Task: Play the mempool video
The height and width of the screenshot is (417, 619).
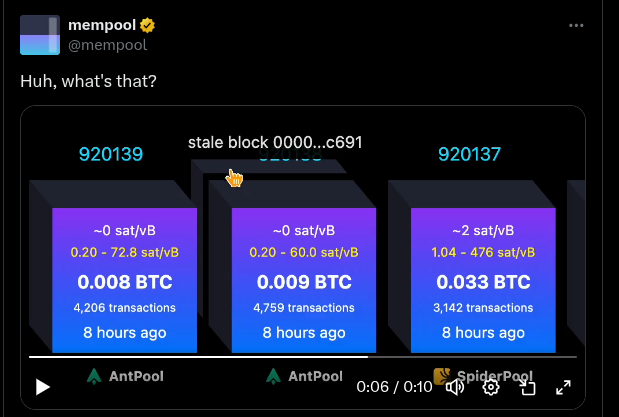Action: coord(42,387)
